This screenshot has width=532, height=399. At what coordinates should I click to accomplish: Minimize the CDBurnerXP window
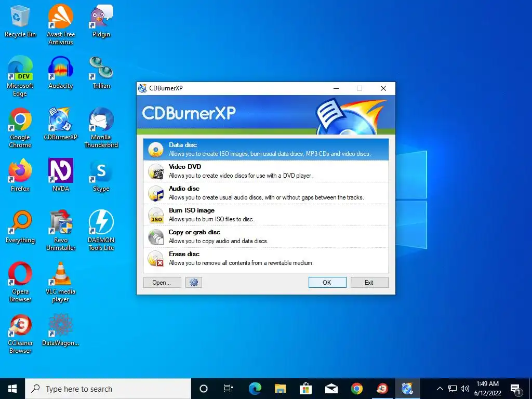point(336,88)
